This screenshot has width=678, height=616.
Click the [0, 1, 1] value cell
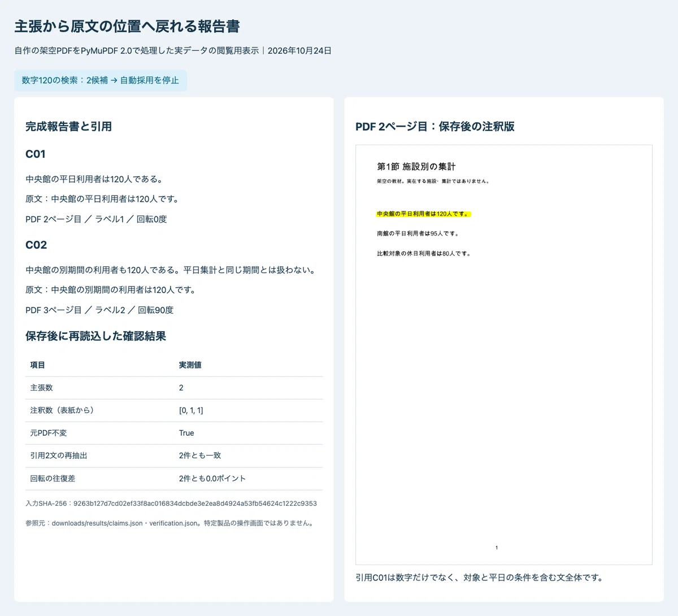pyautogui.click(x=191, y=410)
